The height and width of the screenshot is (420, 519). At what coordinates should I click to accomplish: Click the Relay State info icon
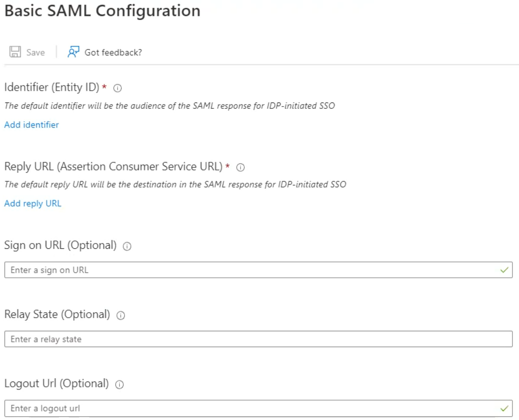coord(120,316)
